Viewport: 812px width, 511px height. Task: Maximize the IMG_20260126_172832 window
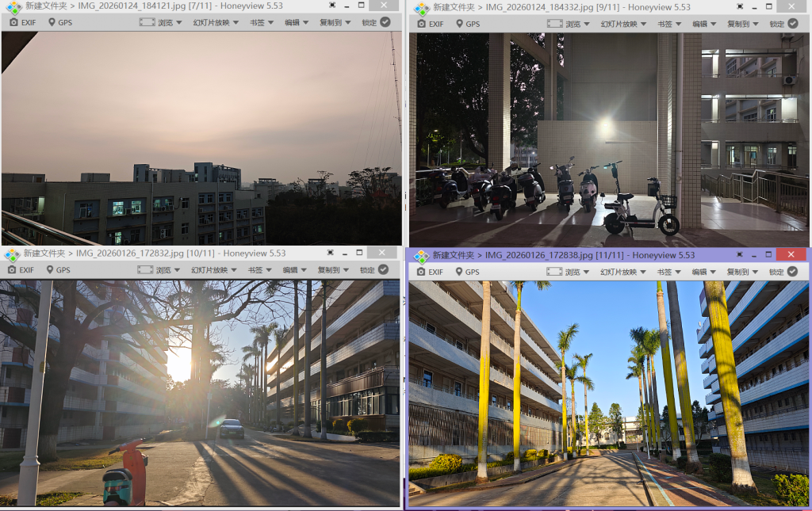[x=359, y=253]
